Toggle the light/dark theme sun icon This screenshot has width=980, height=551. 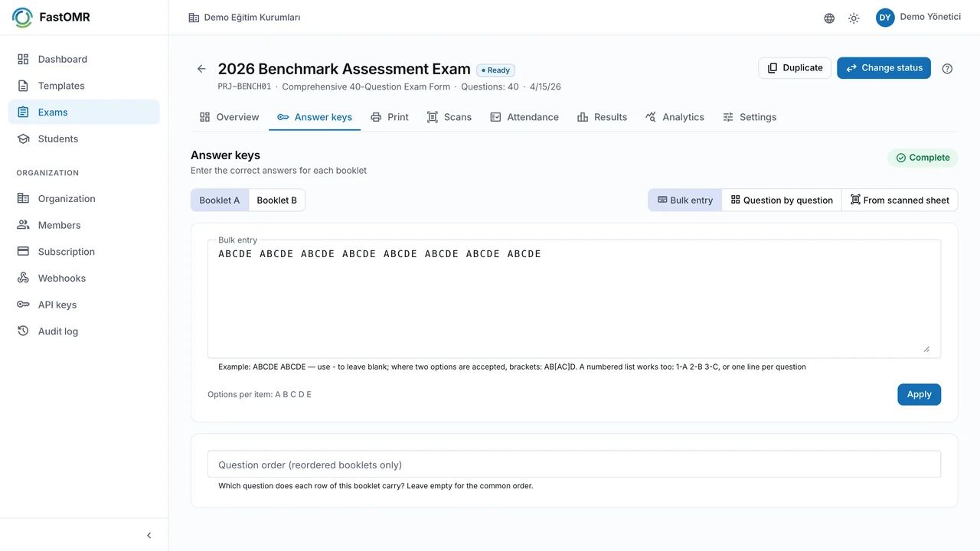(x=854, y=18)
